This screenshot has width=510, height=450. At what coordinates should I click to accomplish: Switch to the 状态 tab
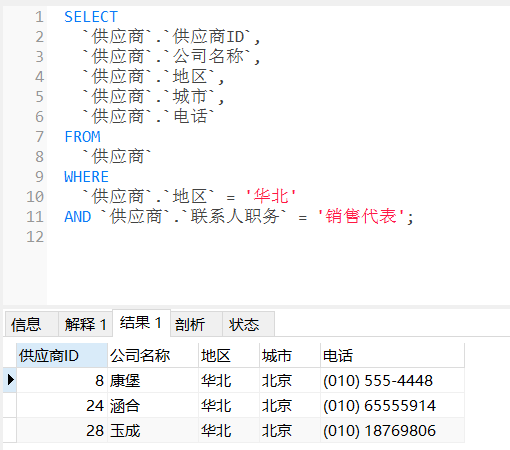tap(248, 324)
